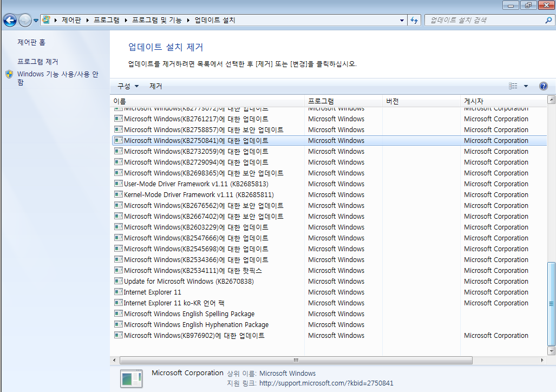
Task: Sort by the 이름 column header
Action: (x=207, y=101)
